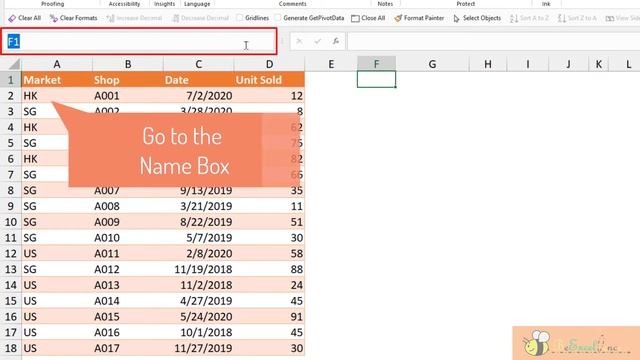Click the date 2/8/2020 cell
The image size is (640, 360).
[198, 253]
